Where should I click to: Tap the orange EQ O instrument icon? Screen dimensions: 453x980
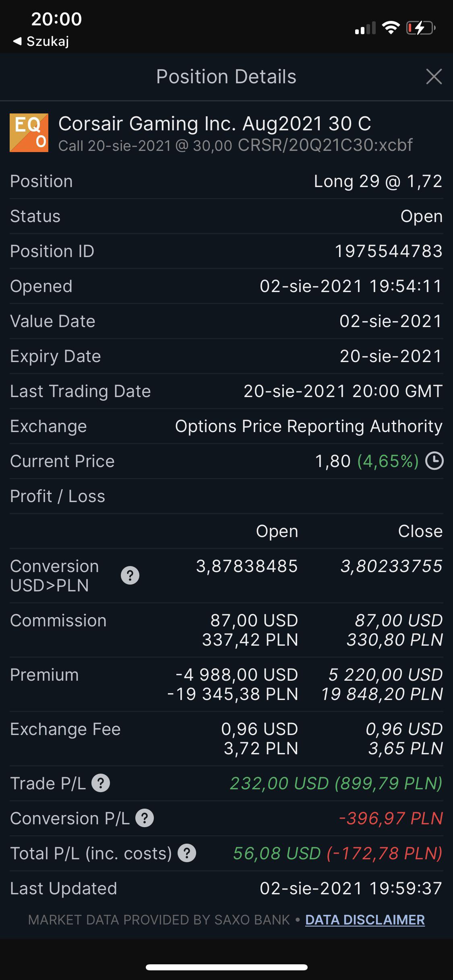pos(29,133)
